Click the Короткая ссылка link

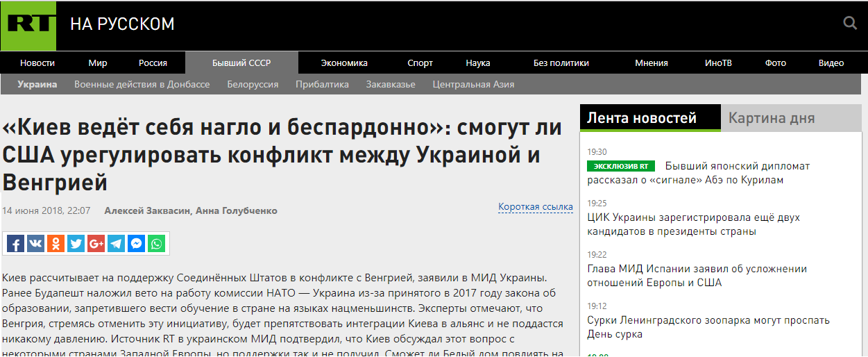pos(536,207)
